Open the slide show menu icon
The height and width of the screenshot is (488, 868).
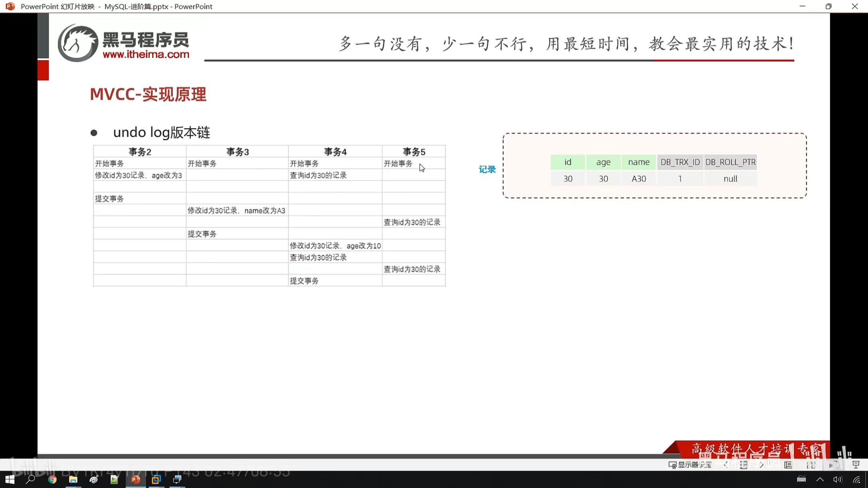744,465
